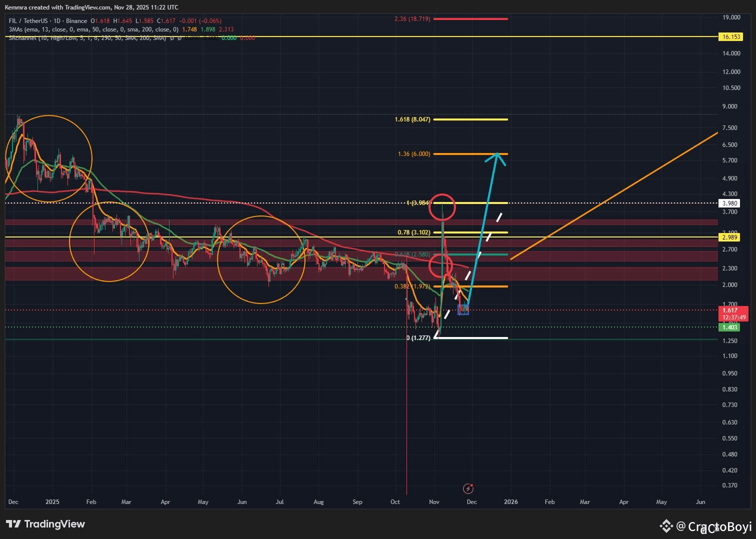Select the FIL / TetherUS symbol legend

click(48, 21)
